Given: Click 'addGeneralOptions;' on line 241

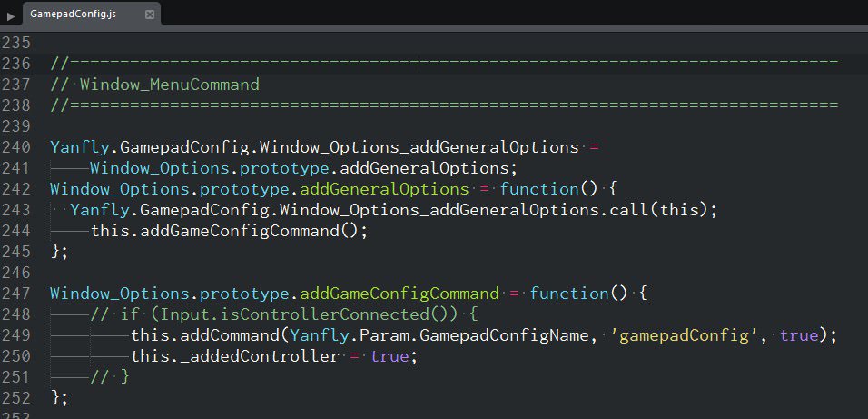Looking at the screenshot, I should [x=429, y=168].
